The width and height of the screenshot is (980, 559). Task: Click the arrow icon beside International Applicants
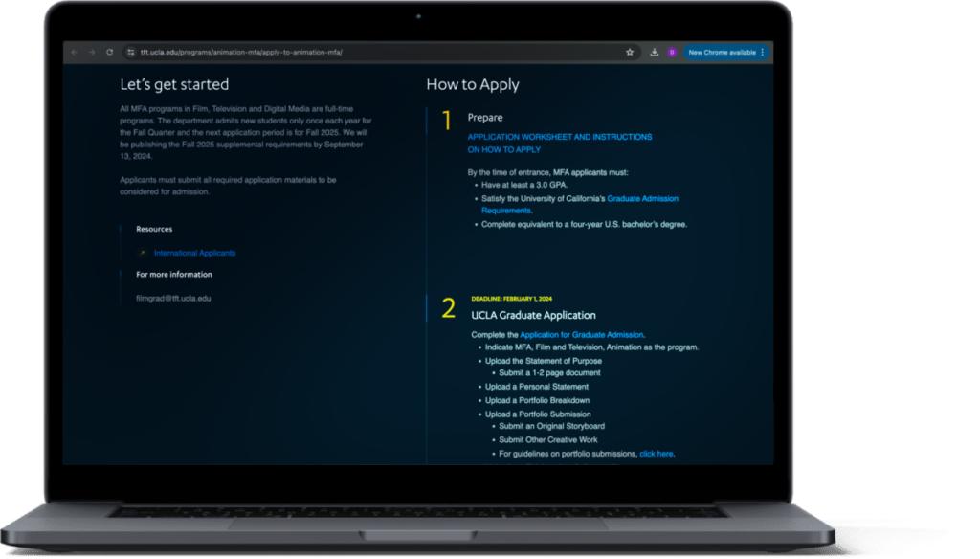click(143, 253)
